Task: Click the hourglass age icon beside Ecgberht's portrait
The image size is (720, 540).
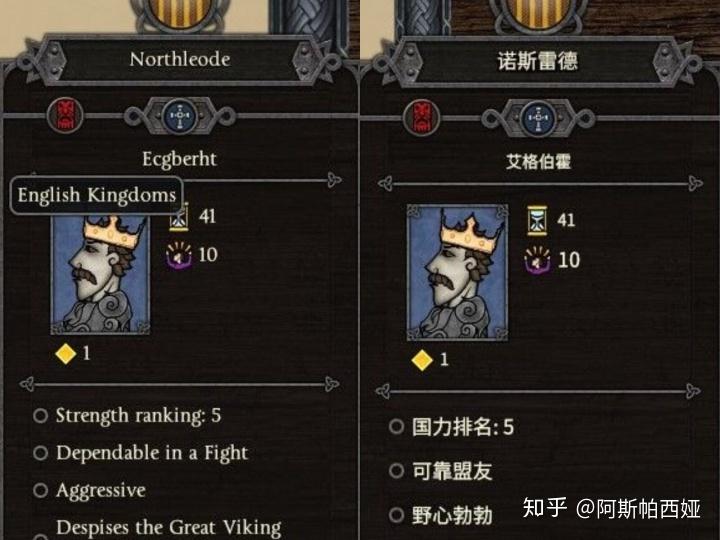Action: click(179, 216)
